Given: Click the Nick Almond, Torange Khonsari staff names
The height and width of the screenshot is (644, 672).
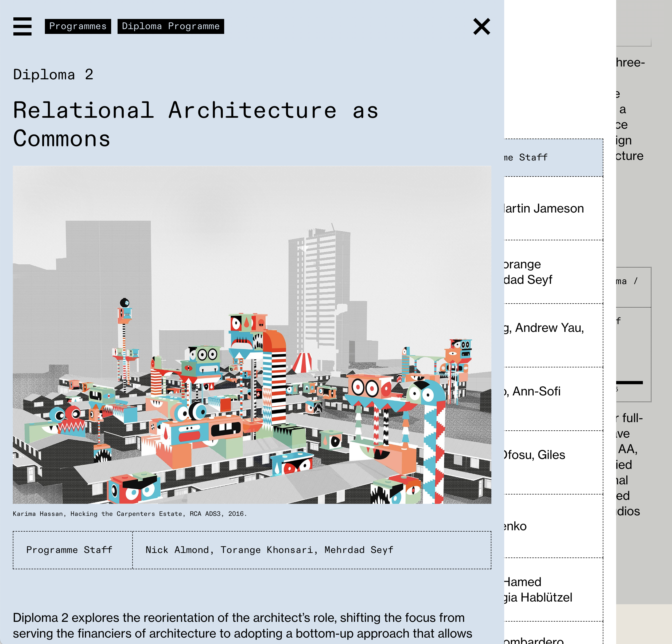Looking at the screenshot, I should [x=269, y=550].
